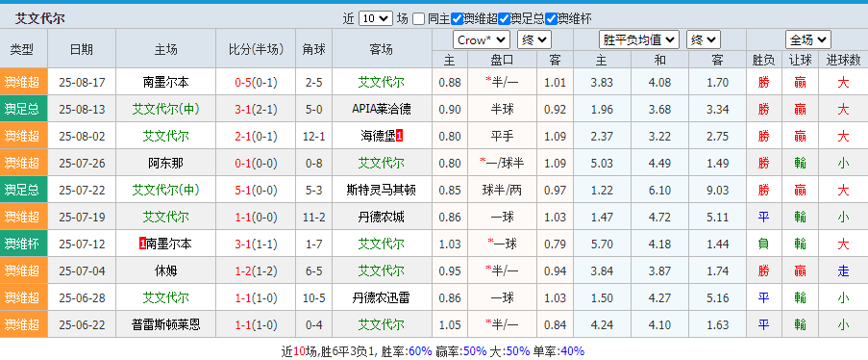This screenshot has width=868, height=360.
Task: Click the red card icon beside 海德堡
Action: 400,136
